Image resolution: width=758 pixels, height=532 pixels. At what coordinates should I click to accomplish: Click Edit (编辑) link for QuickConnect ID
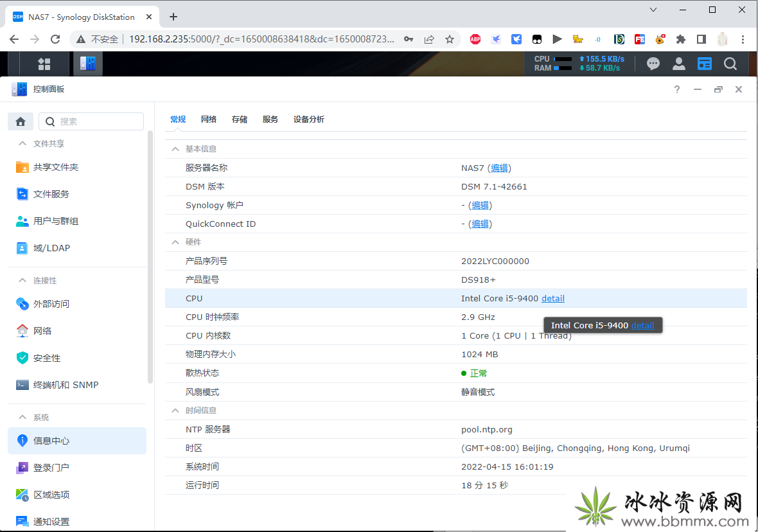point(480,224)
